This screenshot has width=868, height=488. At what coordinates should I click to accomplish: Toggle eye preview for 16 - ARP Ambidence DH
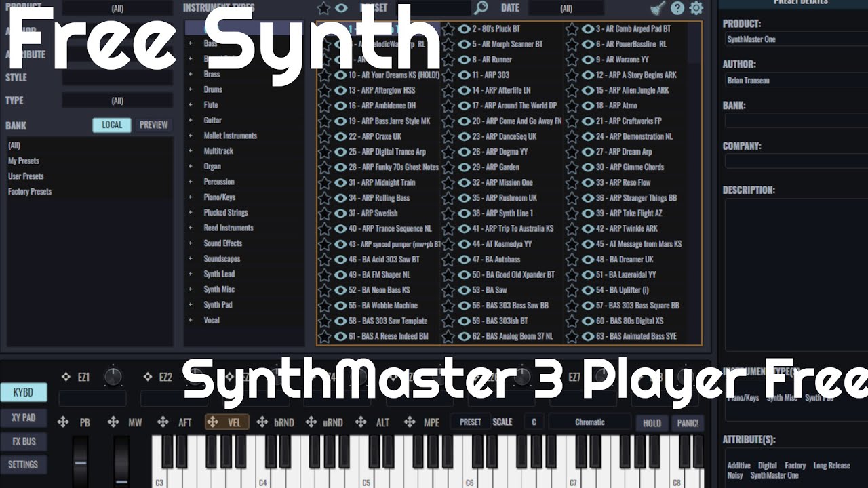(340, 106)
